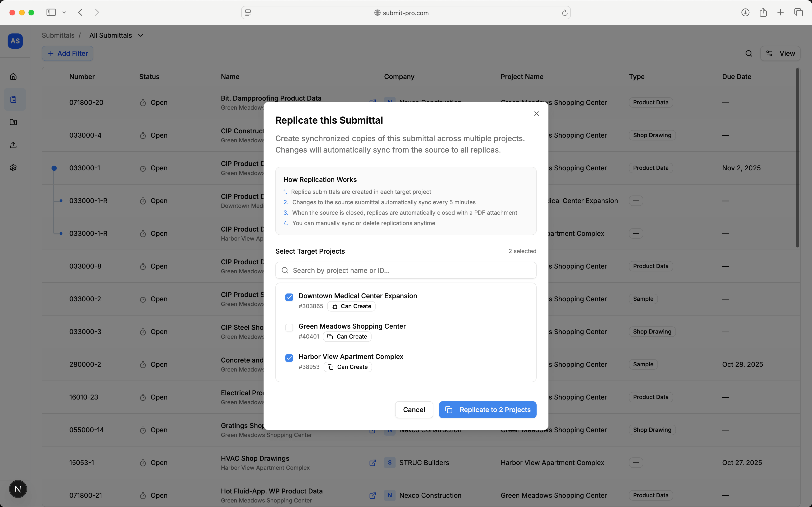Focus the project name search field

406,270
